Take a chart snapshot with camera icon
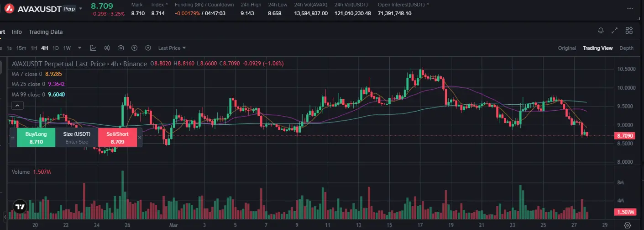Screen dimensions: 644x230 coord(120,48)
